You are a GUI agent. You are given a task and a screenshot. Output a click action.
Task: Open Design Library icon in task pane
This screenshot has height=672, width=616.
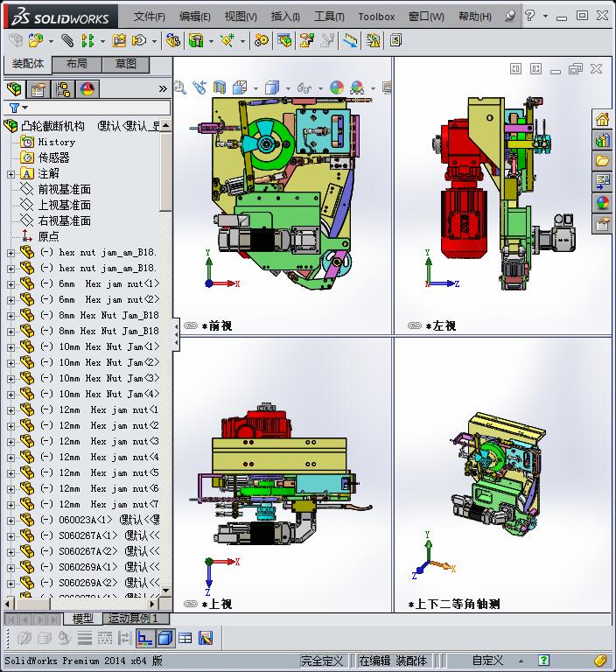click(x=602, y=140)
